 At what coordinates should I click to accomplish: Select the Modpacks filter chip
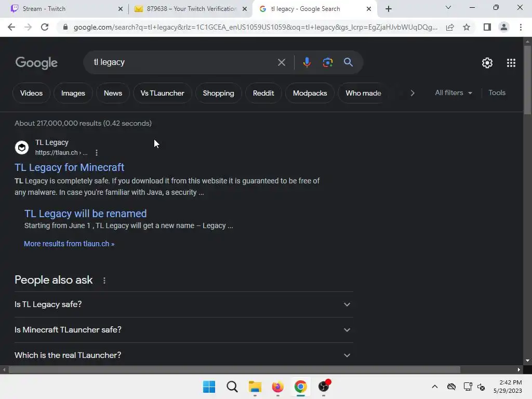coord(310,93)
